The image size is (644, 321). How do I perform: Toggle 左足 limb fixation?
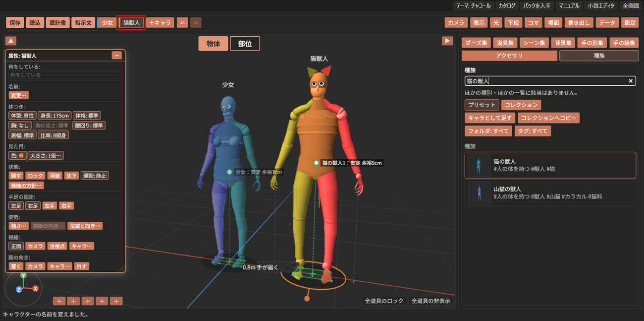tap(16, 206)
